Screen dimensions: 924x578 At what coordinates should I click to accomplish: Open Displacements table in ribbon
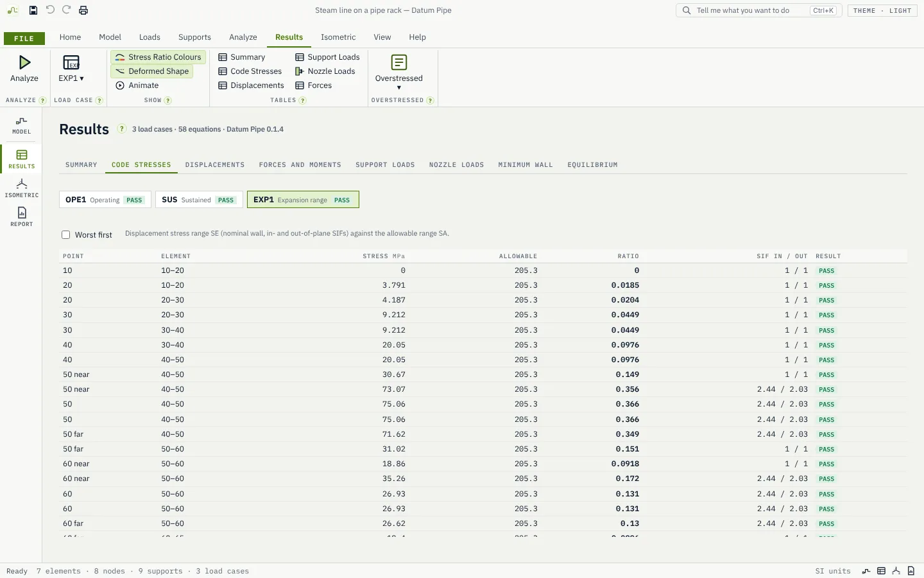point(251,85)
